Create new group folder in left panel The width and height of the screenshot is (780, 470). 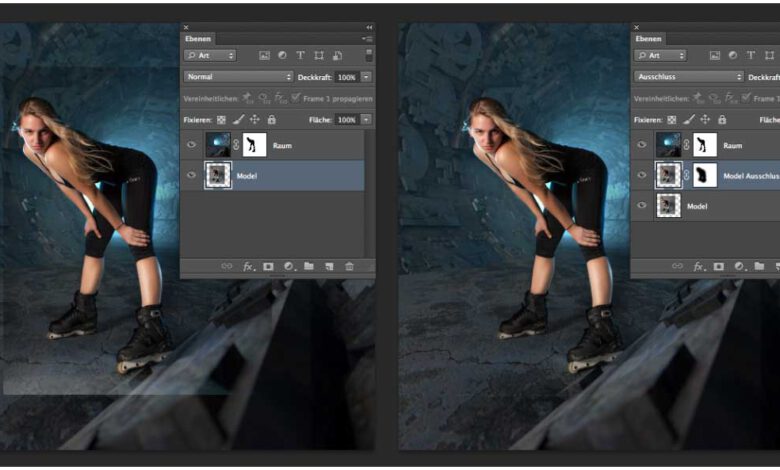309,266
